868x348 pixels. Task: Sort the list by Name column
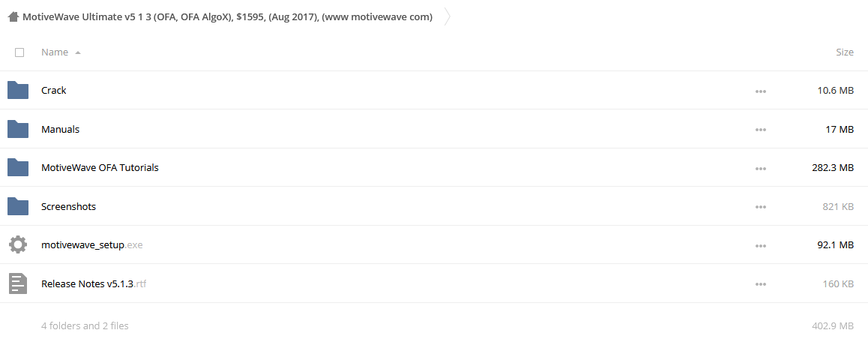click(x=55, y=52)
